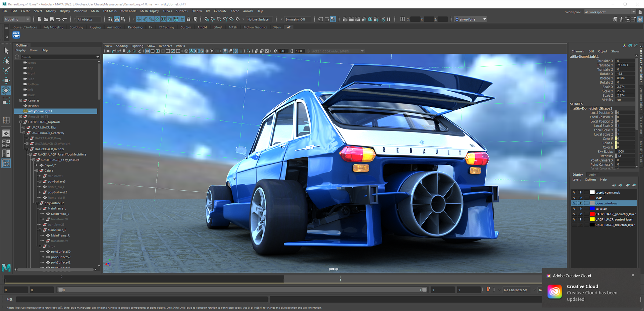Open the Mesh Tools menu
This screenshot has height=311, width=644.
pyautogui.click(x=128, y=11)
